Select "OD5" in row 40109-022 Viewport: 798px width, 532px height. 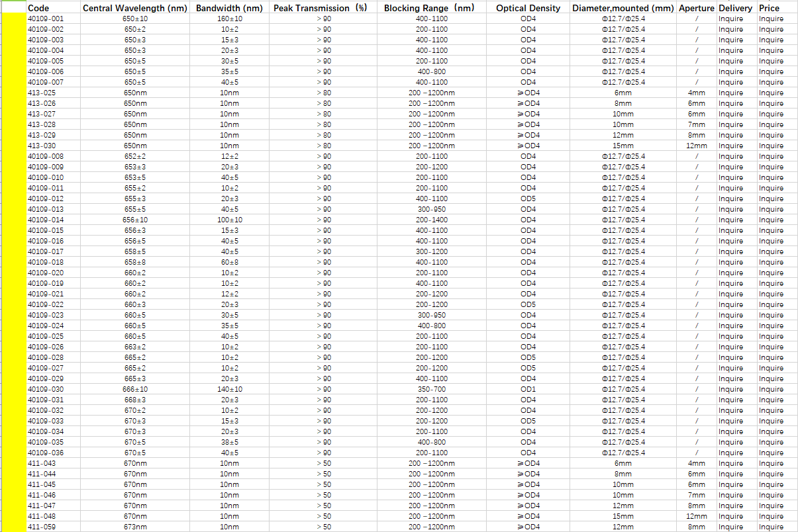pos(528,304)
